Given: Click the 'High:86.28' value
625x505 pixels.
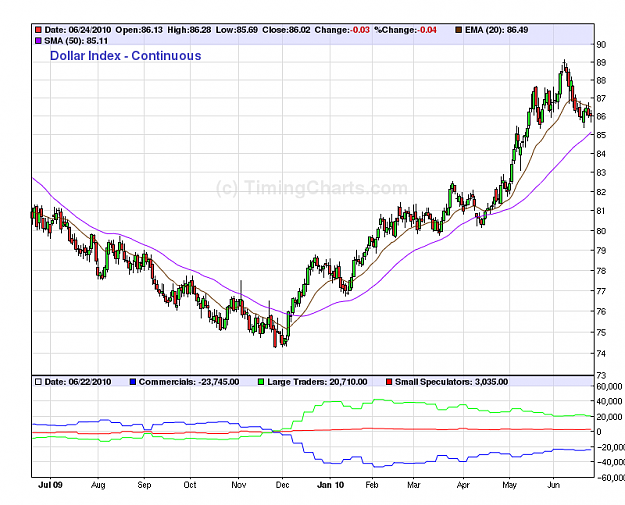Looking at the screenshot, I should tap(189, 30).
